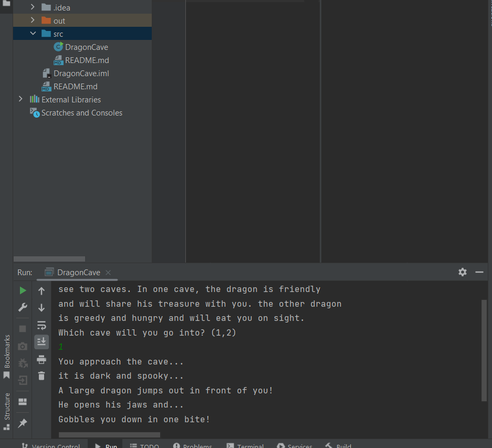This screenshot has width=492, height=448.
Task: Click the camera thread dump icon
Action: (x=23, y=346)
